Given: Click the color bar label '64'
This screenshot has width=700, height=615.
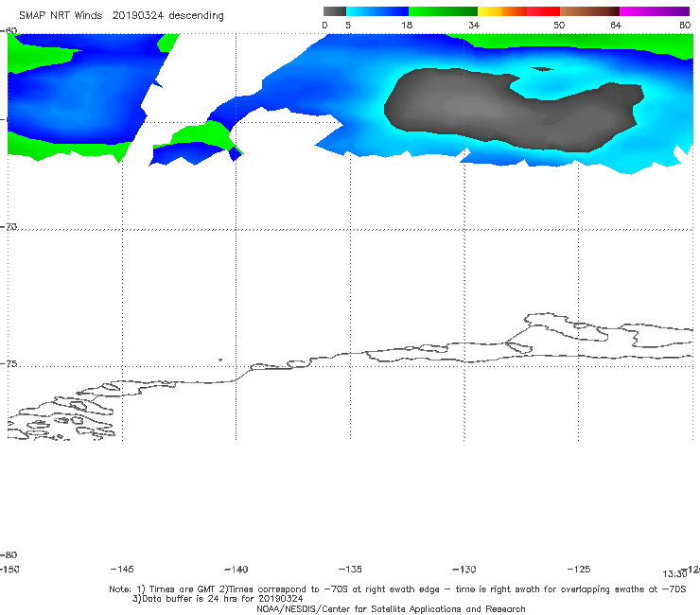Looking at the screenshot, I should pos(616,25).
